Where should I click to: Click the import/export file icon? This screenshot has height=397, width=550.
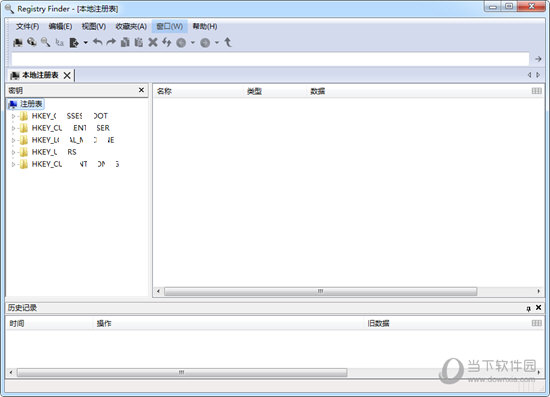point(74,43)
